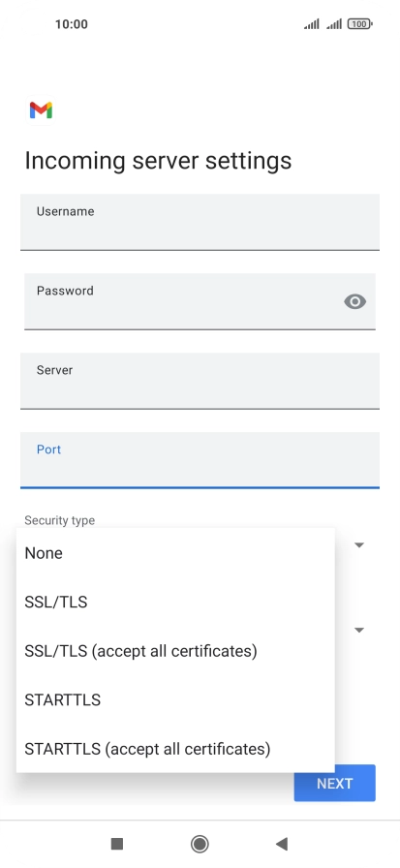Tap the clock showing 10:00
The height and width of the screenshot is (868, 400).
72,24
